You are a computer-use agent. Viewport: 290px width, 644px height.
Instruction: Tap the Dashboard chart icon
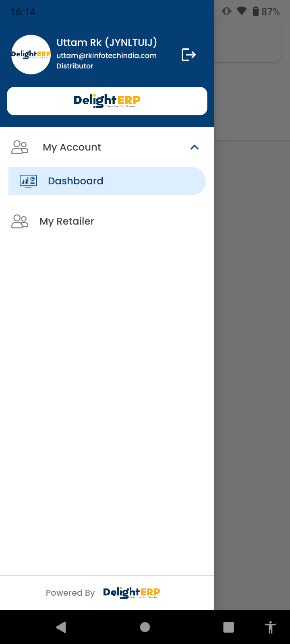[28, 181]
